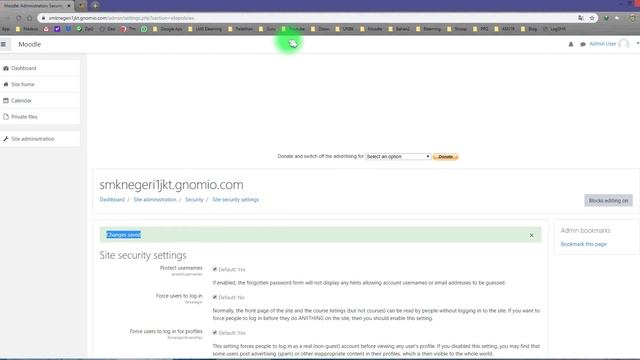Click the Moodle brand link
This screenshot has width=640, height=360.
[29, 44]
